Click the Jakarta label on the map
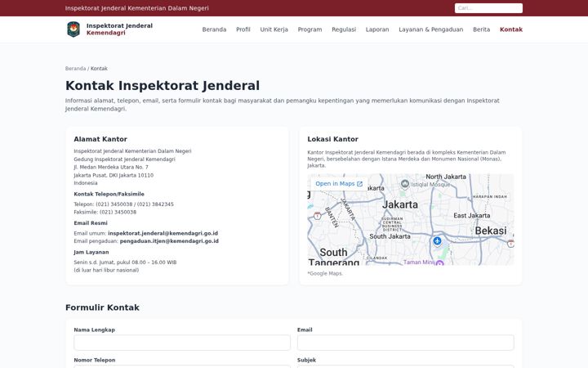Image resolution: width=588 pixels, height=368 pixels. 399,204
